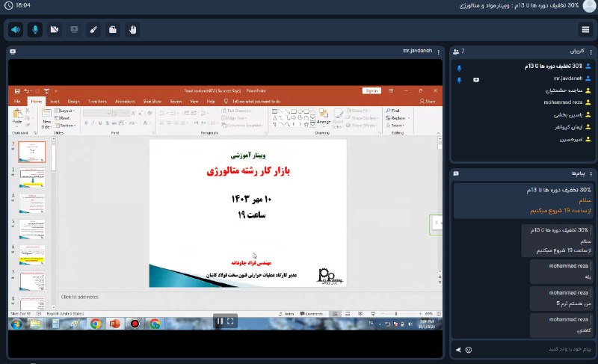The height and width of the screenshot is (364, 598).
Task: Switch to the Animations tab
Action: (x=125, y=102)
